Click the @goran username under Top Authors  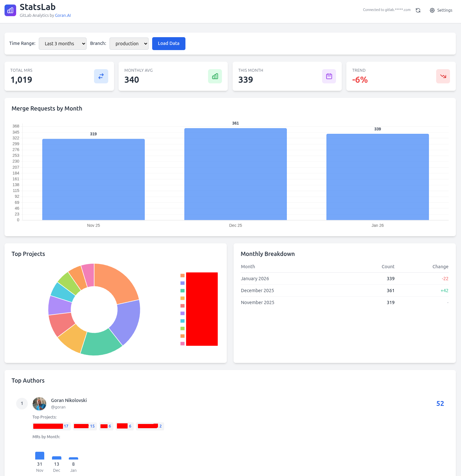pyautogui.click(x=58, y=407)
